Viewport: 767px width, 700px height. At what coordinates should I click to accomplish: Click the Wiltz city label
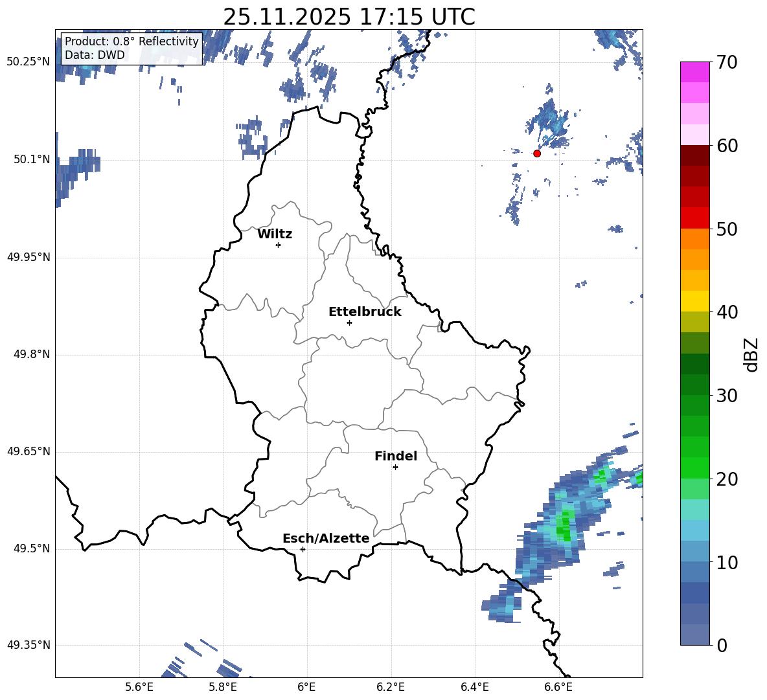click(x=275, y=234)
